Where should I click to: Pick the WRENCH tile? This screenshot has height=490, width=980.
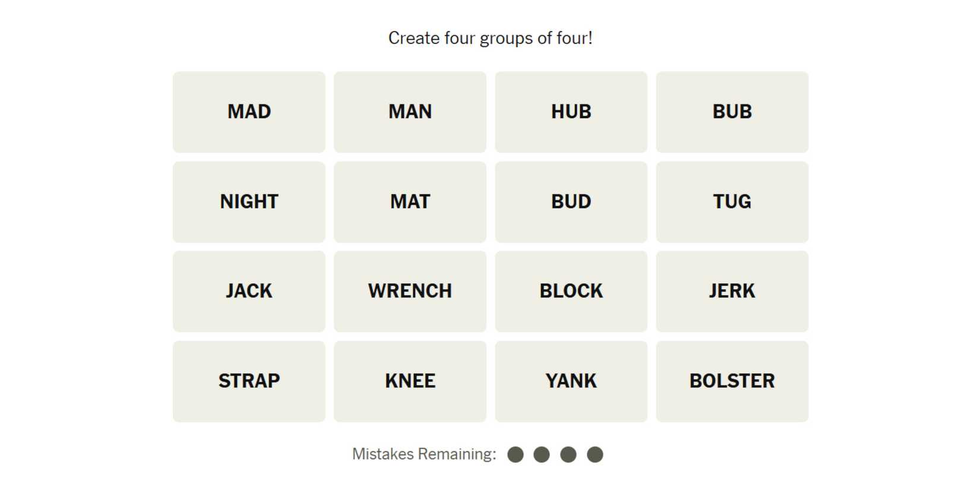410,291
